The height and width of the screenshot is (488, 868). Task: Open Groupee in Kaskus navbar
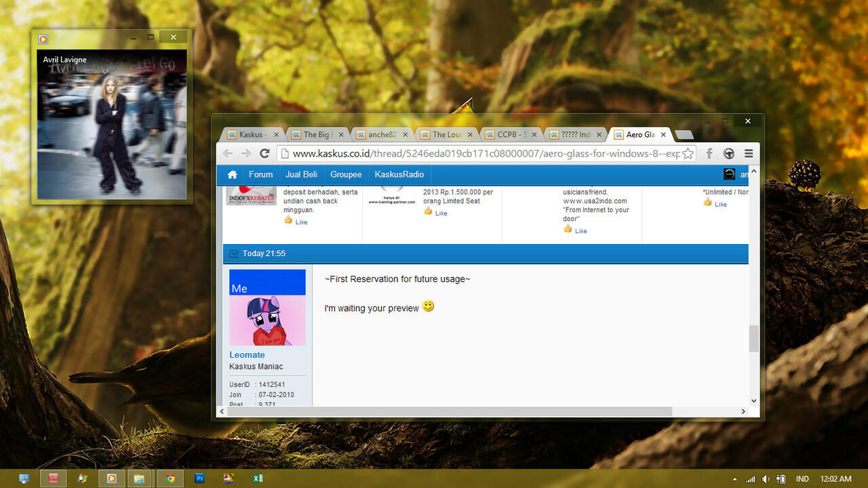[x=346, y=175]
